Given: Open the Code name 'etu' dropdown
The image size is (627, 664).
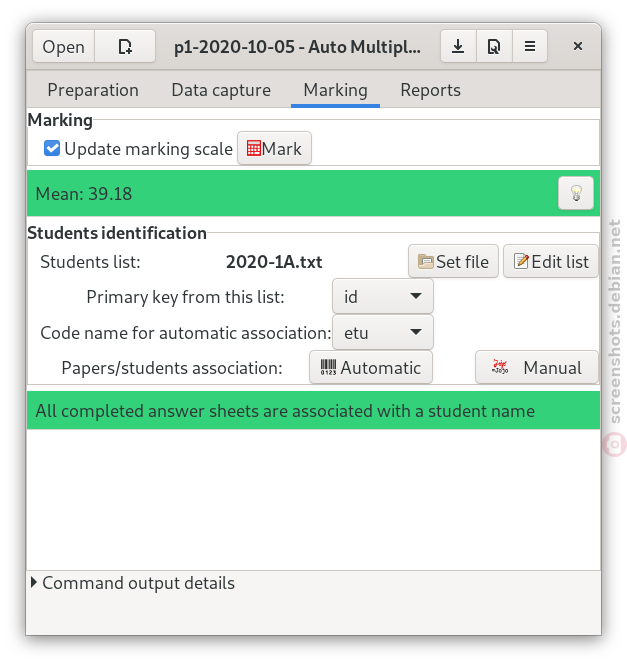Looking at the screenshot, I should pyautogui.click(x=383, y=332).
